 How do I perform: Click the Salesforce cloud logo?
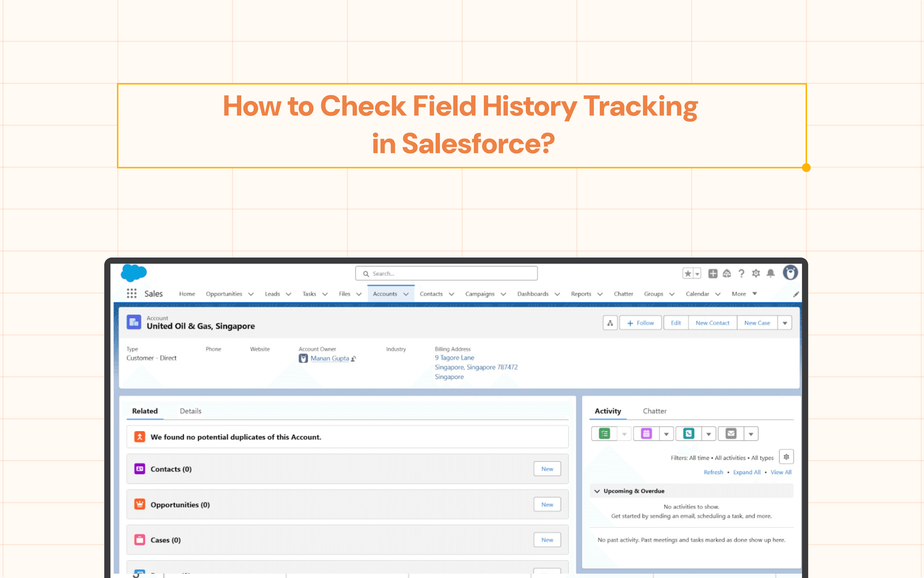134,273
